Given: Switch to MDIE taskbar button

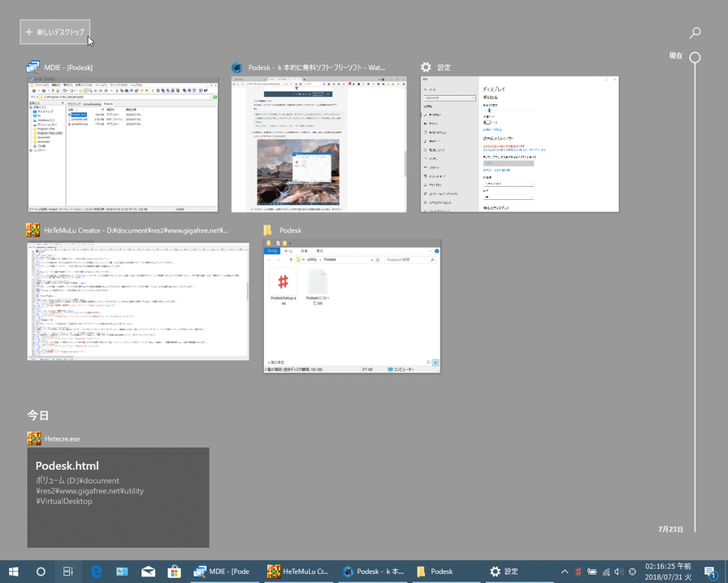Looking at the screenshot, I should (x=225, y=572).
